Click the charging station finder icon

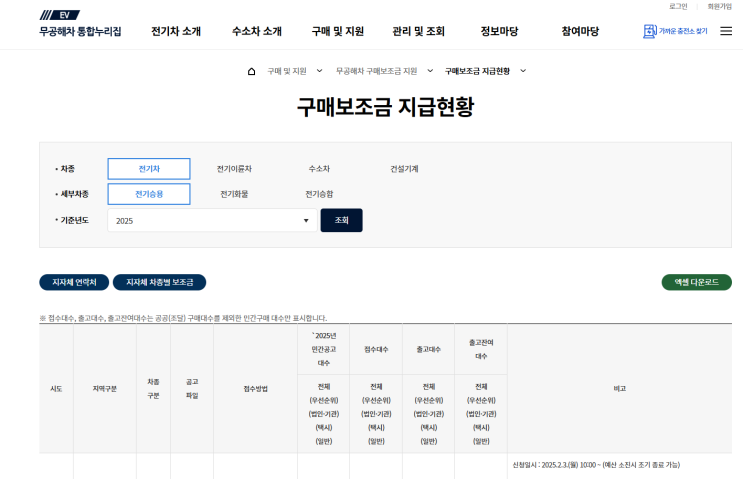click(650, 31)
